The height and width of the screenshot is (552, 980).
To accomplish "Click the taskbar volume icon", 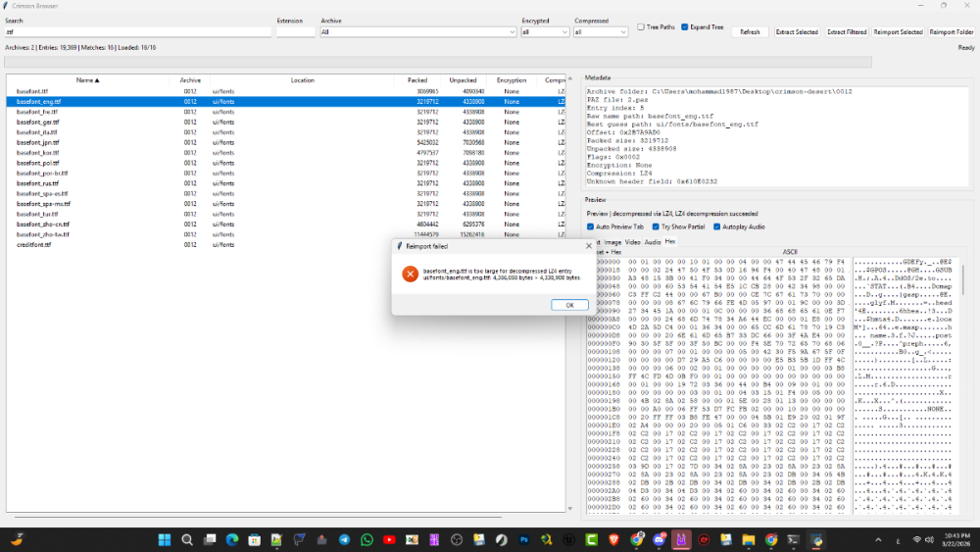I will (929, 539).
